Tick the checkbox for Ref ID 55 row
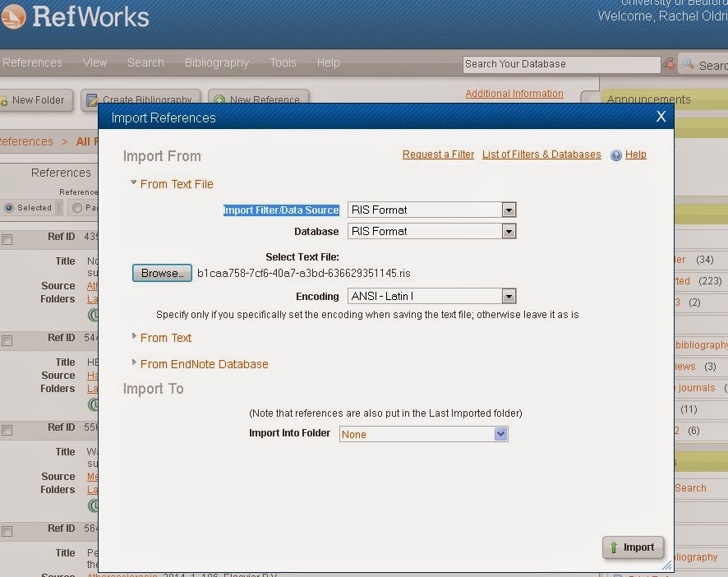 pos(7,430)
